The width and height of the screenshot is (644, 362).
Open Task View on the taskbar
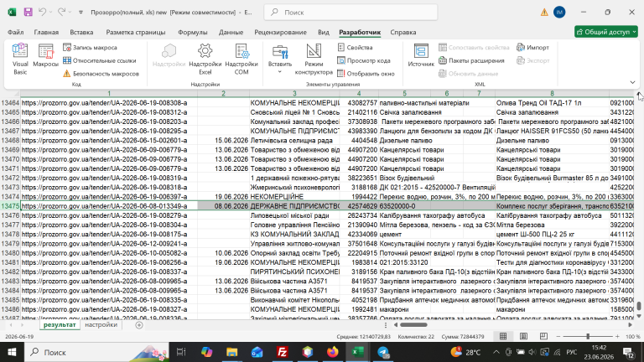click(181, 352)
